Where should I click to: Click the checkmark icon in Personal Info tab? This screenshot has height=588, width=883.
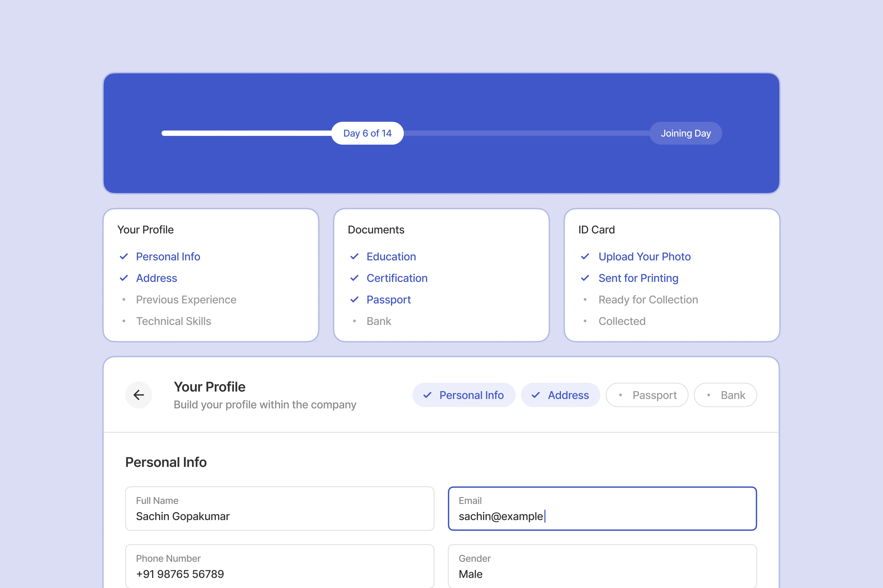tap(427, 395)
